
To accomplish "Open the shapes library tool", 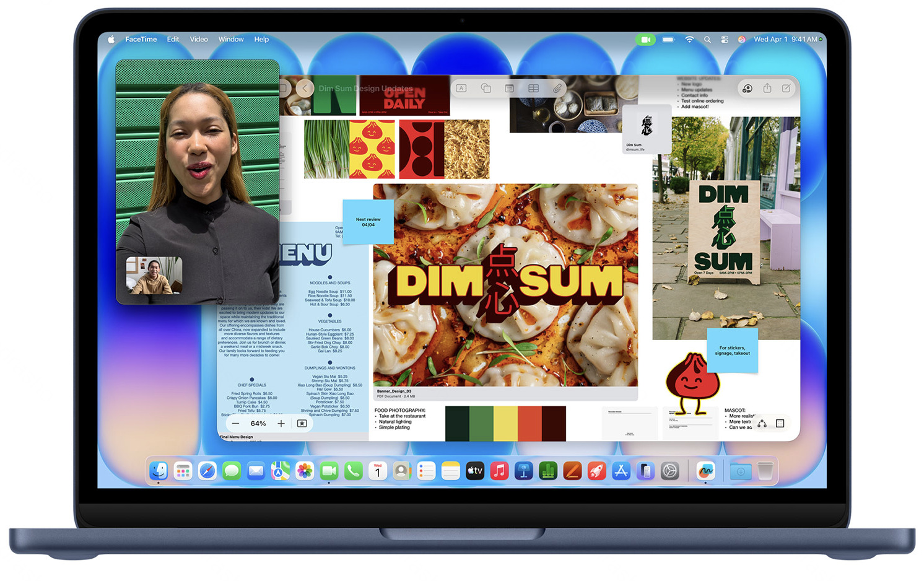I will (486, 89).
